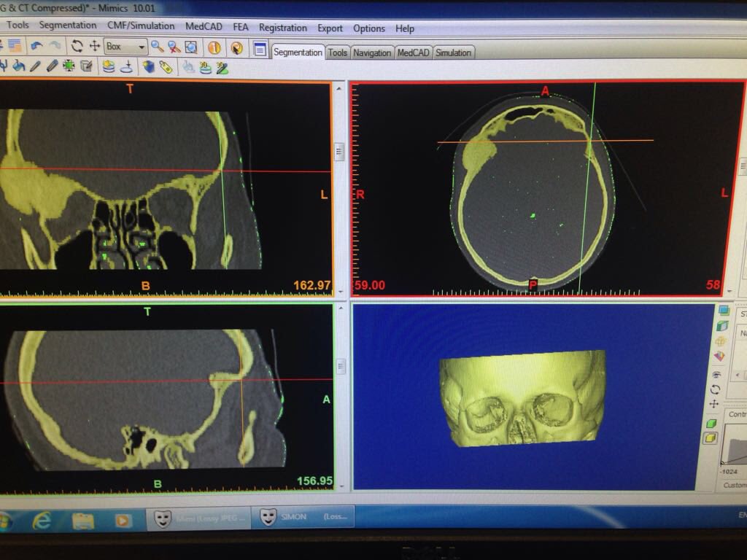The image size is (747, 560).
Task: Click the yellow tag label icon
Action: click(166, 67)
